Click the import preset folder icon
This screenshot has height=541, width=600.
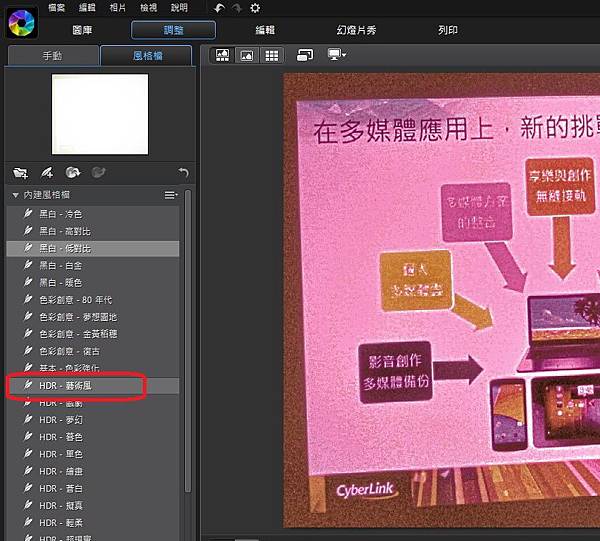click(20, 173)
